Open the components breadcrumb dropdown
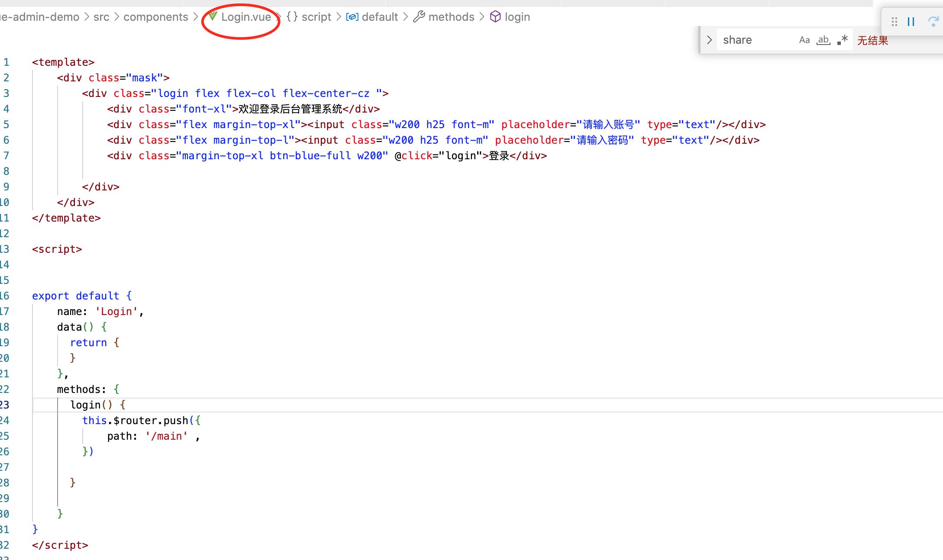 click(x=156, y=16)
